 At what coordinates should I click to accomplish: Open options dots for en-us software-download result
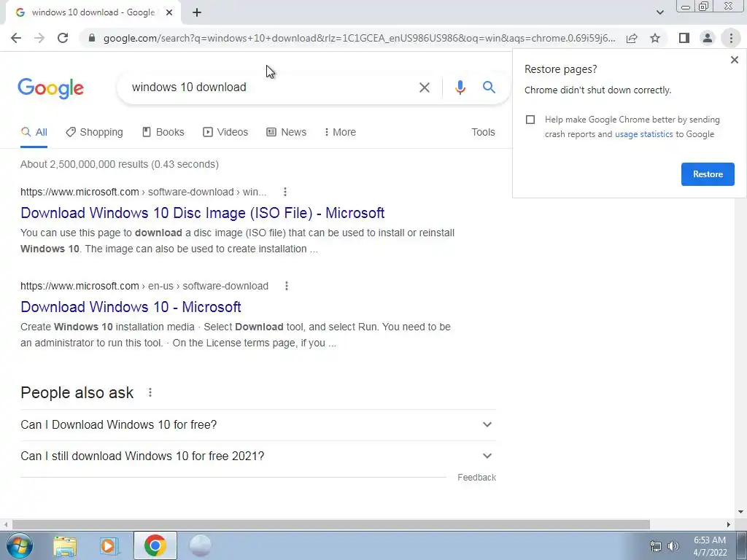click(x=286, y=286)
